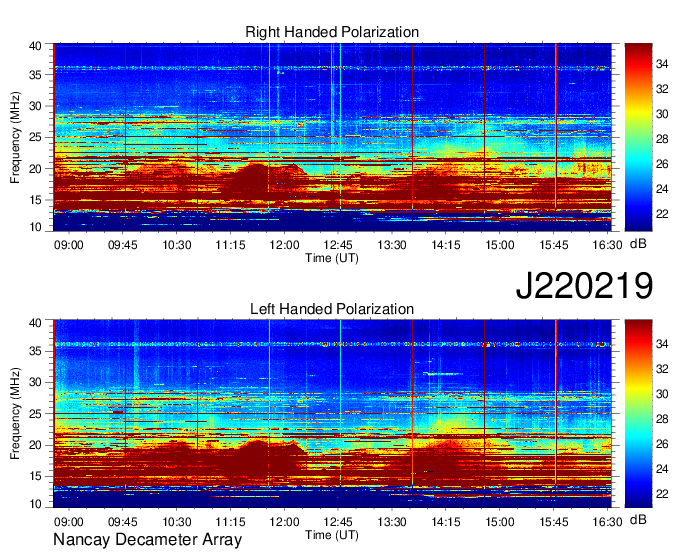Click the "16:30" time tick under the Left Handed plot

coord(607,522)
